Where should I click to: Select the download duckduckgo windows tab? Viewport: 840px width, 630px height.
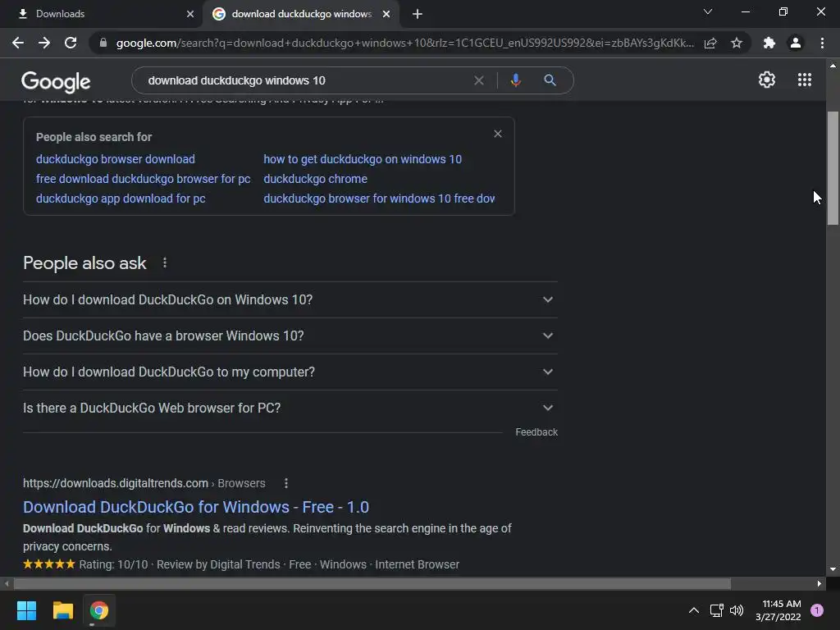pyautogui.click(x=301, y=14)
